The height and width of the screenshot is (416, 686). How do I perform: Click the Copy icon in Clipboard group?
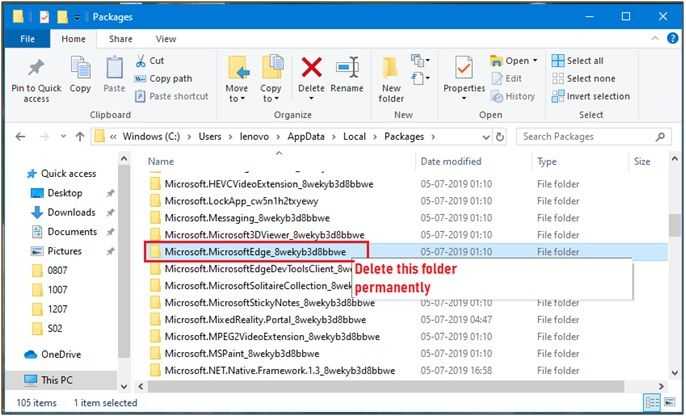80,68
